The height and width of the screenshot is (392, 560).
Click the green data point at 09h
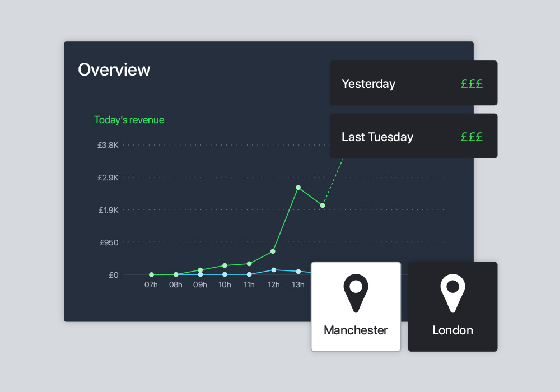[x=200, y=270]
